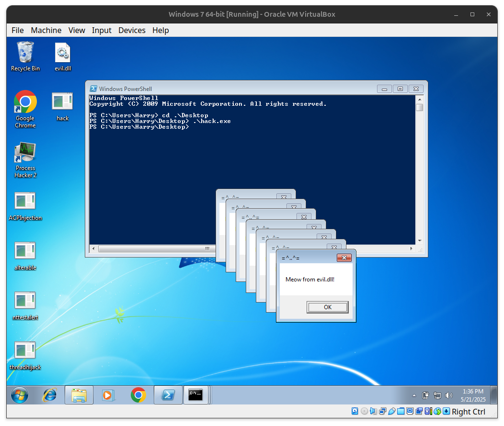Click PowerShell horizontal scrollbar left arrow

(93, 248)
